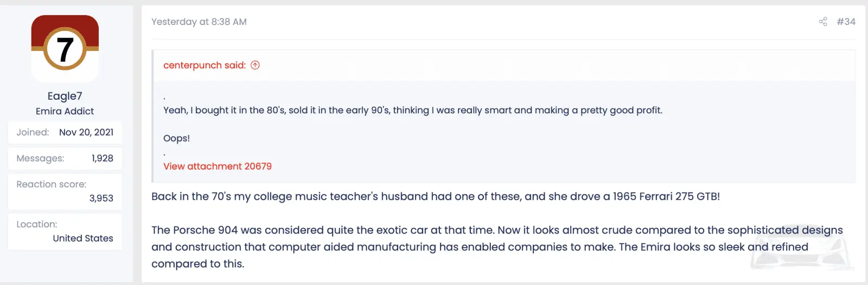The image size is (868, 285).
Task: Click the "Oops!" line in the quote
Action: tap(176, 138)
